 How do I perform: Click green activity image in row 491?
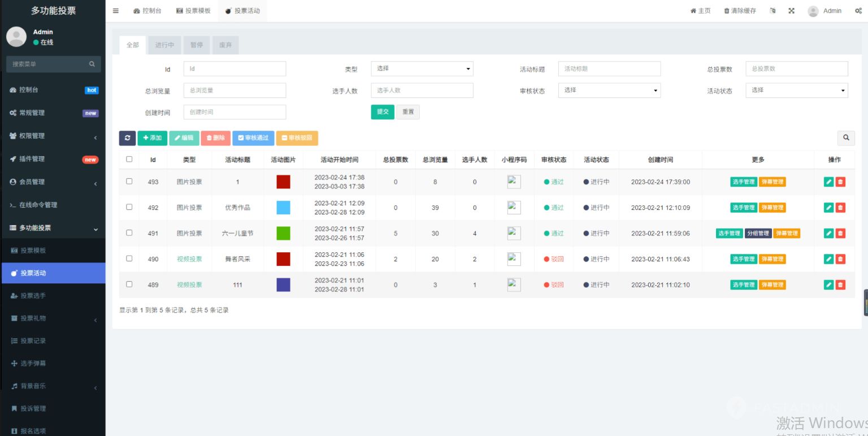pos(283,233)
